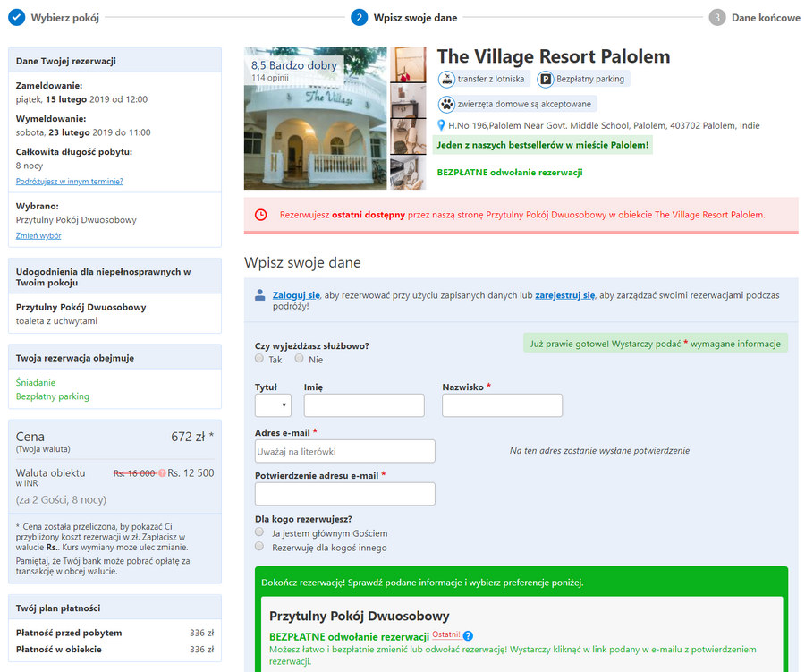
Task: Click the Dane końcowe step
Action: pos(766,18)
